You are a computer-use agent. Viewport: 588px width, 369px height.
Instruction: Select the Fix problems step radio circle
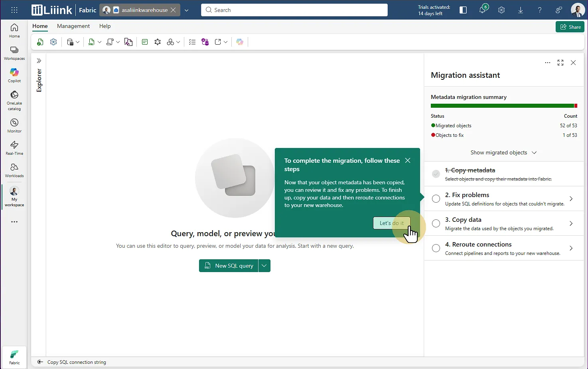(436, 199)
